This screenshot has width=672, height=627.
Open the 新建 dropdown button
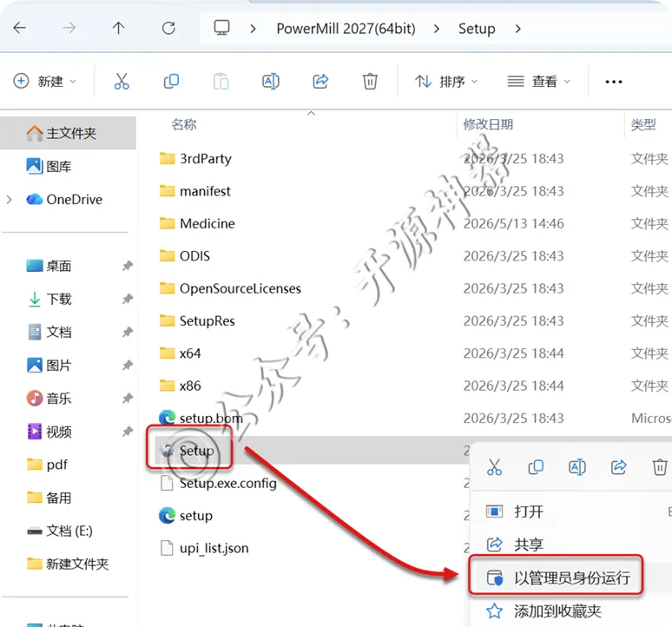click(x=44, y=81)
